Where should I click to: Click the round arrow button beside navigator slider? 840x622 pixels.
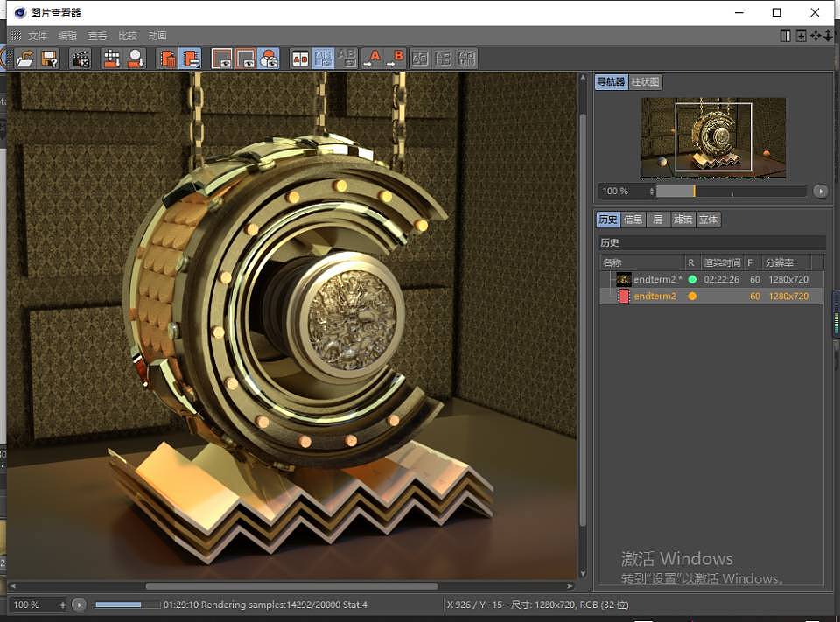coord(820,192)
